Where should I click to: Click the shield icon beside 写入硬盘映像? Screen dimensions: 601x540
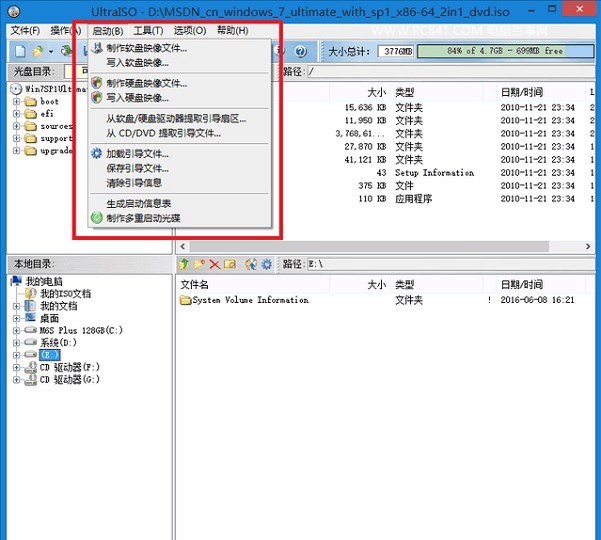97,98
